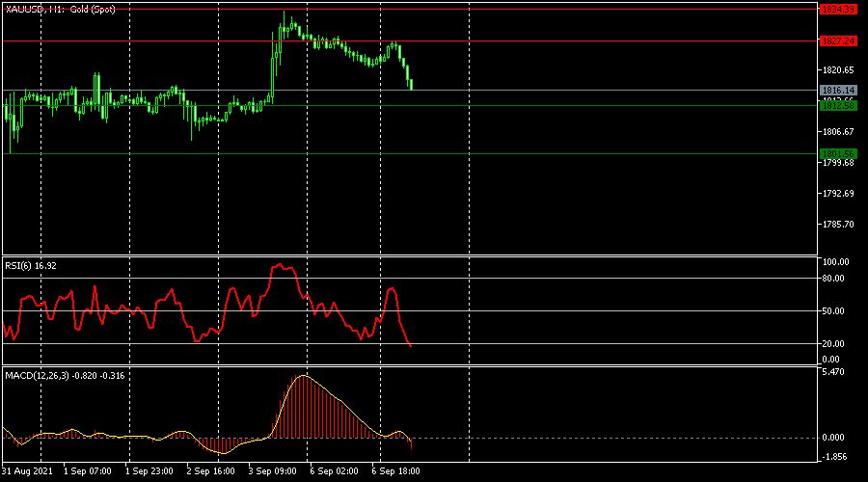Click the RSI 50.00 level value
The image size is (868, 482).
tap(833, 311)
